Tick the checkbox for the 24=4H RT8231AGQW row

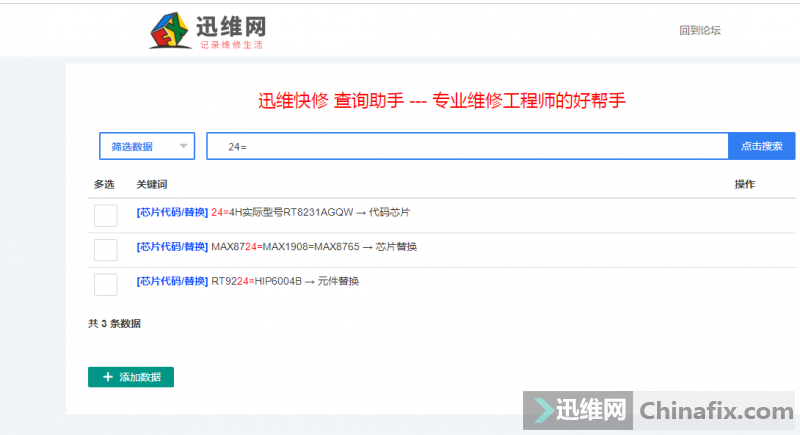(x=106, y=215)
